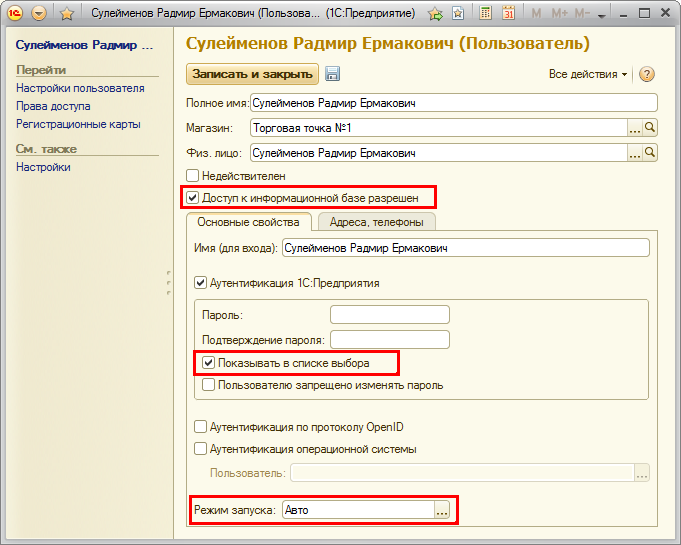The image size is (681, 545).
Task: Click the save diskette icon
Action: (x=333, y=74)
